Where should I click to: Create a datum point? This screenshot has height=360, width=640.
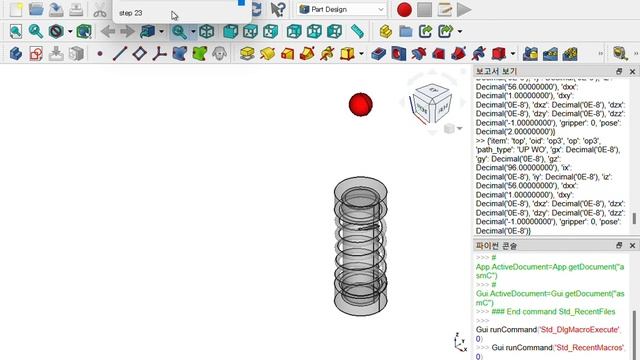pyautogui.click(x=100, y=53)
